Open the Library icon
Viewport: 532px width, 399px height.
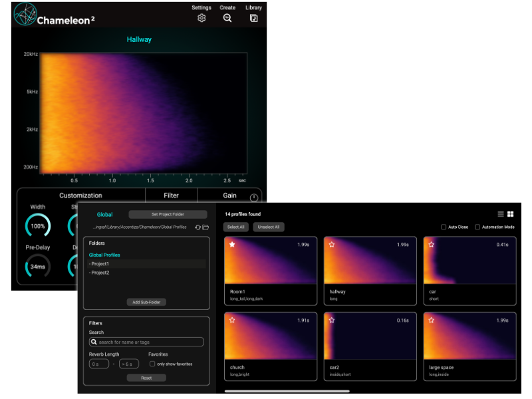(x=254, y=19)
